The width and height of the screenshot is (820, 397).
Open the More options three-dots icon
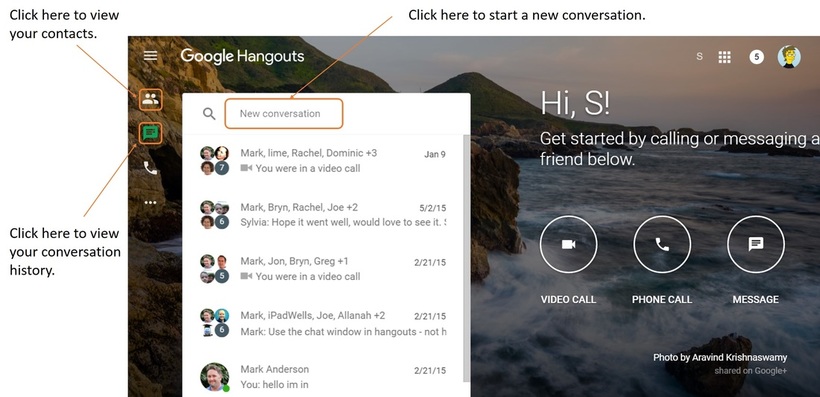click(x=151, y=202)
